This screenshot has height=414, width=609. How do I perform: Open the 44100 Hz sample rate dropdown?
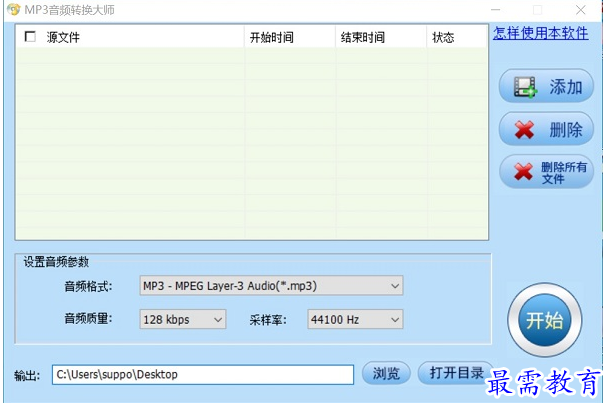(x=355, y=319)
